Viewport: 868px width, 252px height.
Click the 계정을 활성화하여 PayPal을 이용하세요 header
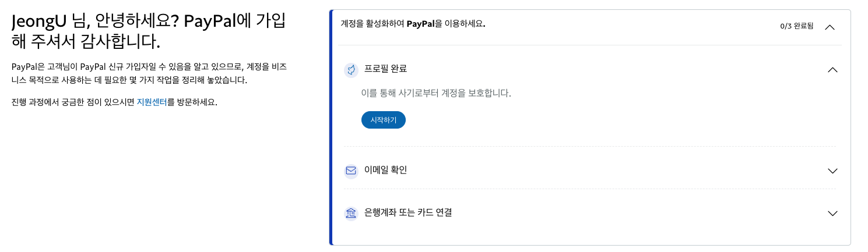pos(413,24)
